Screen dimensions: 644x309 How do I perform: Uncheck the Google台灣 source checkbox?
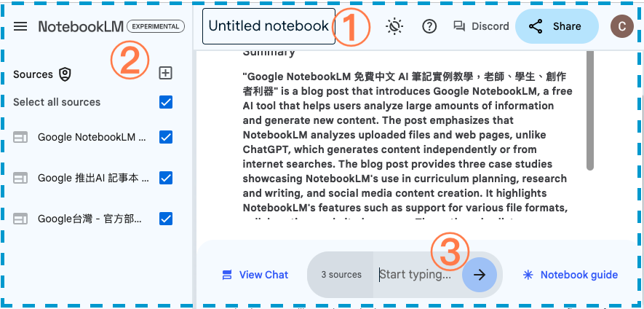pyautogui.click(x=166, y=219)
